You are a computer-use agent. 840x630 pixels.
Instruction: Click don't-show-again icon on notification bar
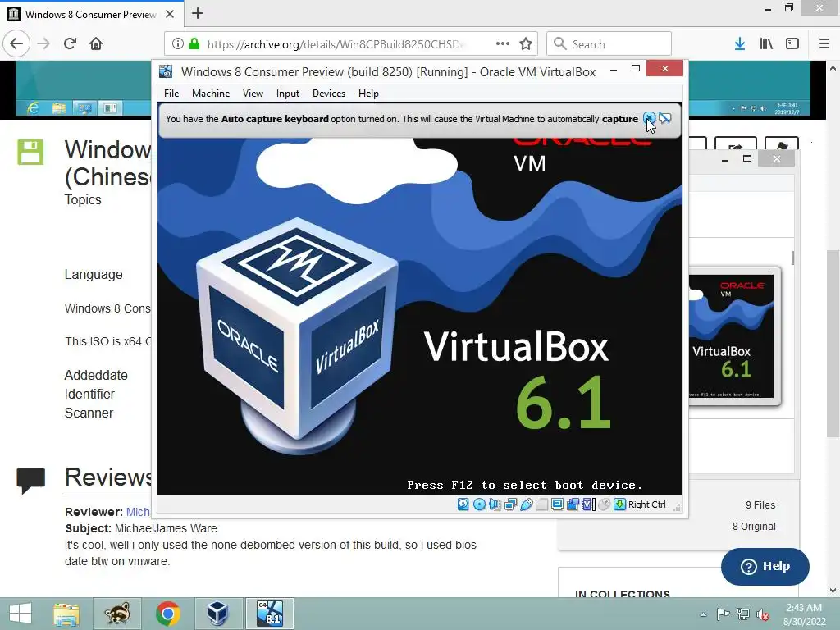665,118
